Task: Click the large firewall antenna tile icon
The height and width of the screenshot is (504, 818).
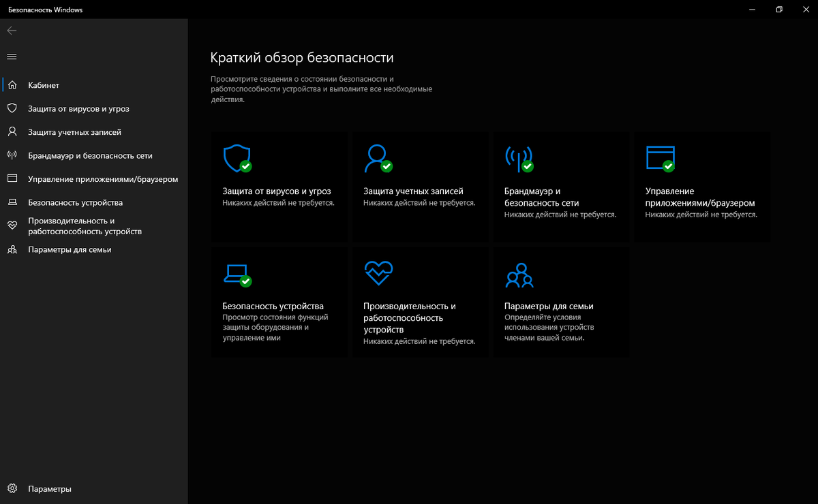Action: [519, 158]
